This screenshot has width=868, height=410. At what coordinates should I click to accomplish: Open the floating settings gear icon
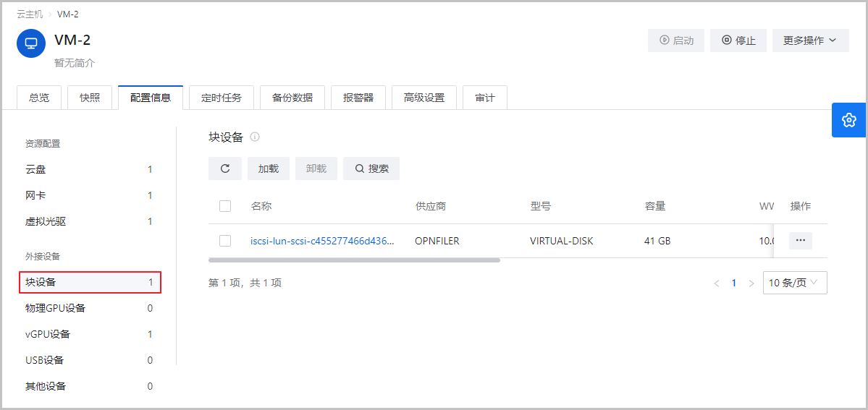(849, 120)
